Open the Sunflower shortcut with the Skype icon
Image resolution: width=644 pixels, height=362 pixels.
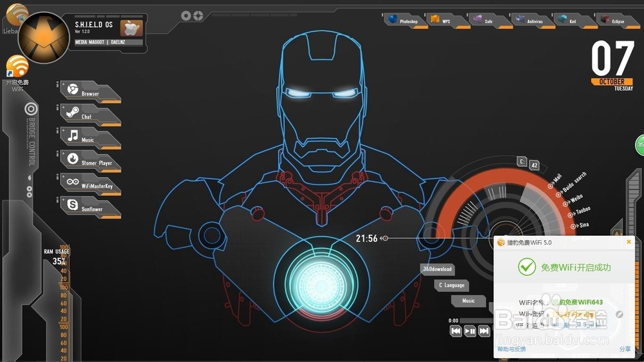(90, 207)
